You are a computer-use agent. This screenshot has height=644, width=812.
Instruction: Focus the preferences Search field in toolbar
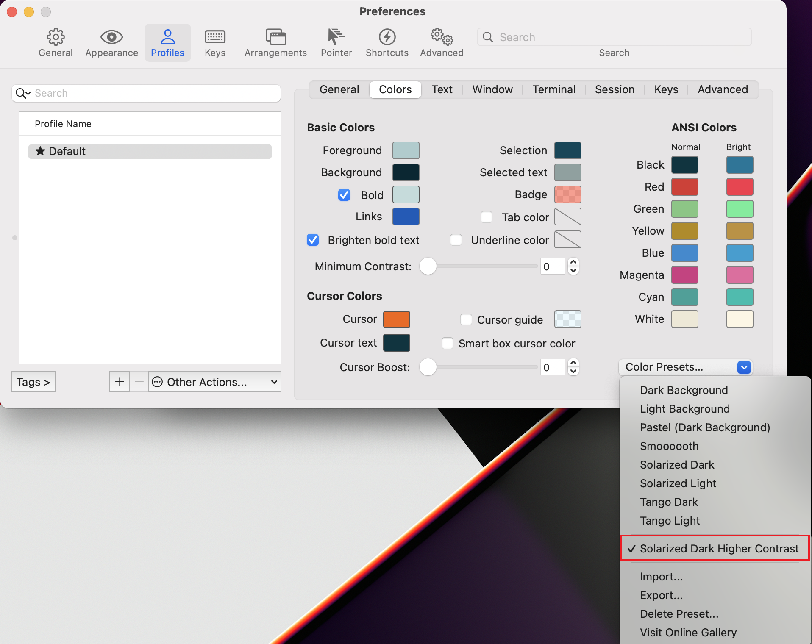[614, 37]
